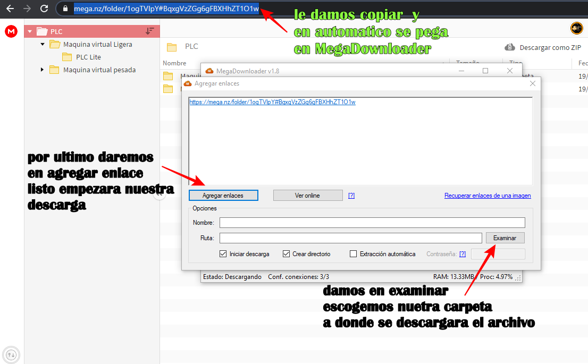Collapse Maquina virtual Ligera folder
The image size is (588, 364).
(43, 44)
